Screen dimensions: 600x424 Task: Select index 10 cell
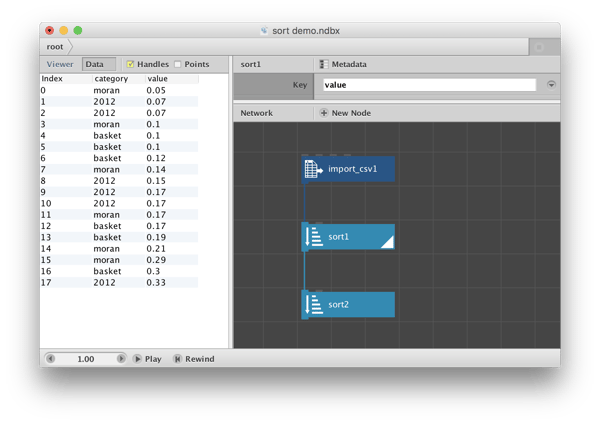pyautogui.click(x=46, y=204)
